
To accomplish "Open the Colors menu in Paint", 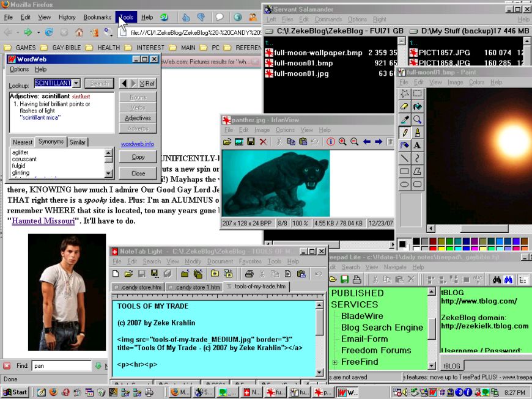I will (477, 82).
